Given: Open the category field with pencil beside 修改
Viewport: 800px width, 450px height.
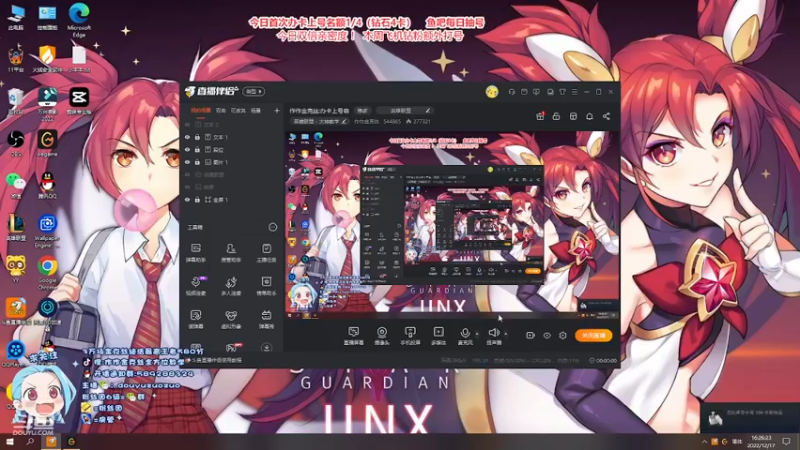Looking at the screenshot, I should coord(404,111).
